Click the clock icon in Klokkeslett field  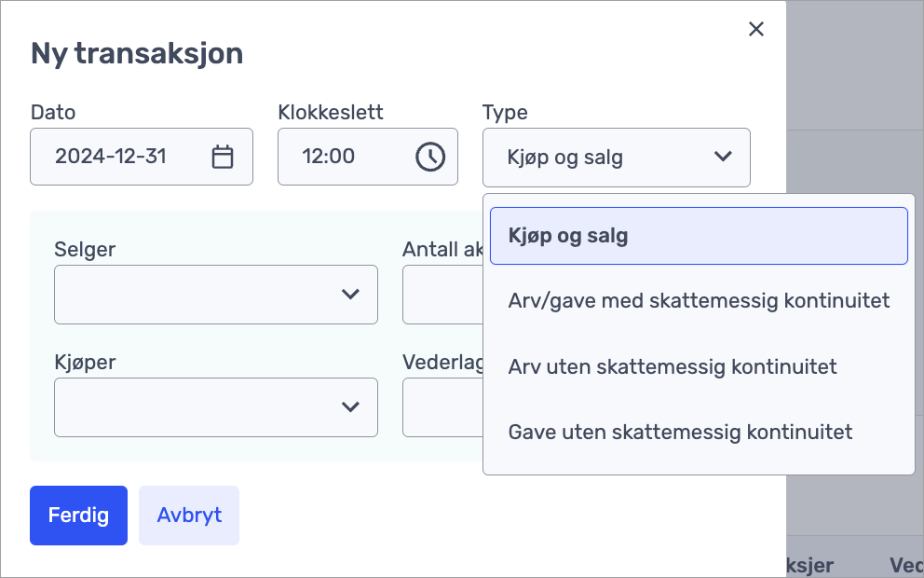tap(429, 157)
